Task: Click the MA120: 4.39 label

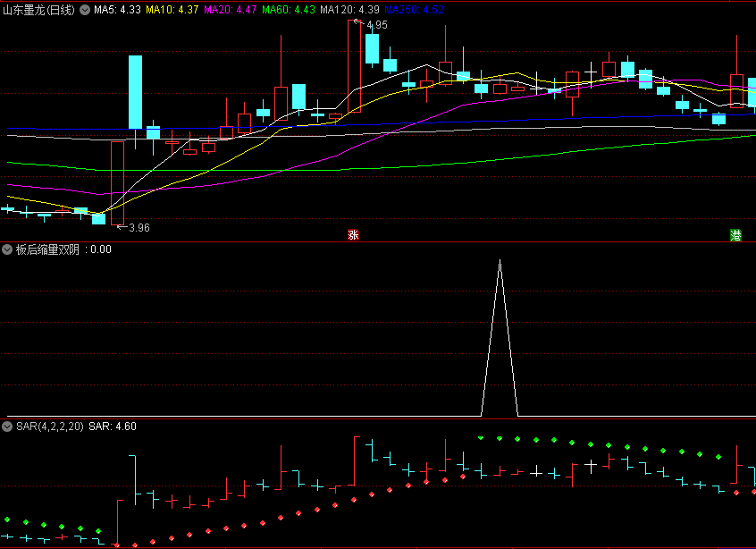Action: [x=349, y=10]
